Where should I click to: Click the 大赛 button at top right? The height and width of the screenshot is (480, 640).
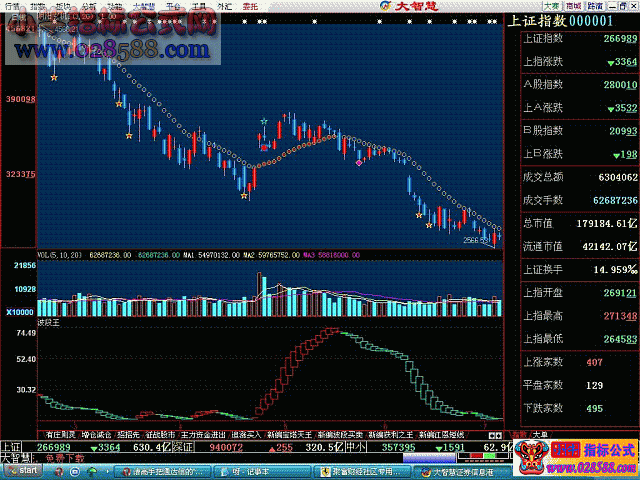[580, 6]
